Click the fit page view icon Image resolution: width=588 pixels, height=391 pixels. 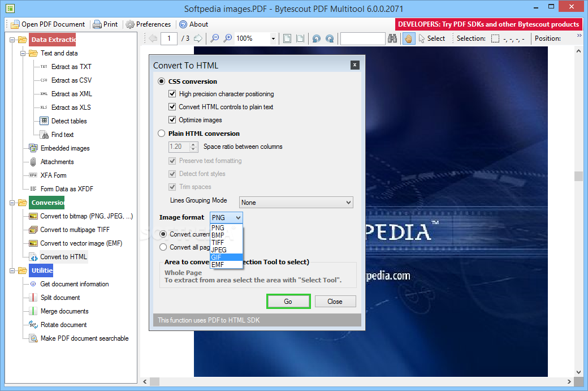click(287, 38)
